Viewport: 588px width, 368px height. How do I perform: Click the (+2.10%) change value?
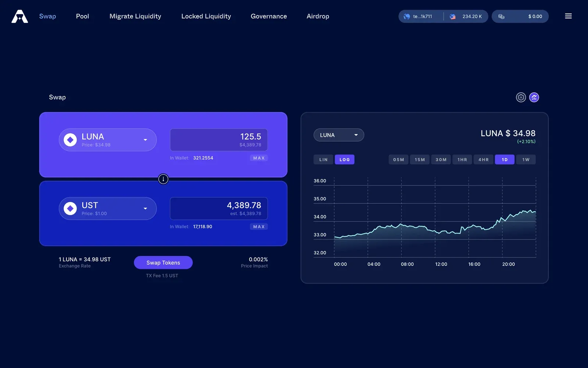click(526, 142)
